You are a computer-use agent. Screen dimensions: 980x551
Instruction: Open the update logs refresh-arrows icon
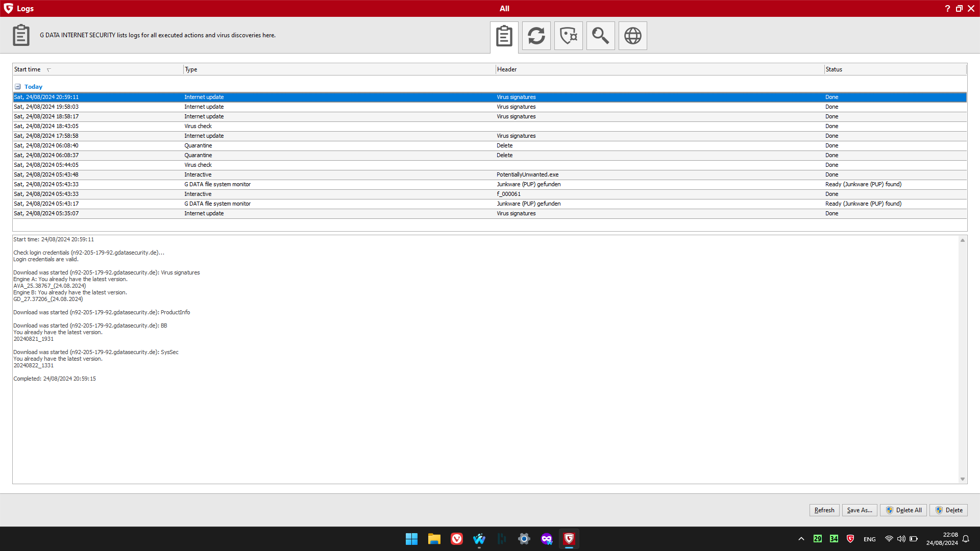click(x=536, y=36)
